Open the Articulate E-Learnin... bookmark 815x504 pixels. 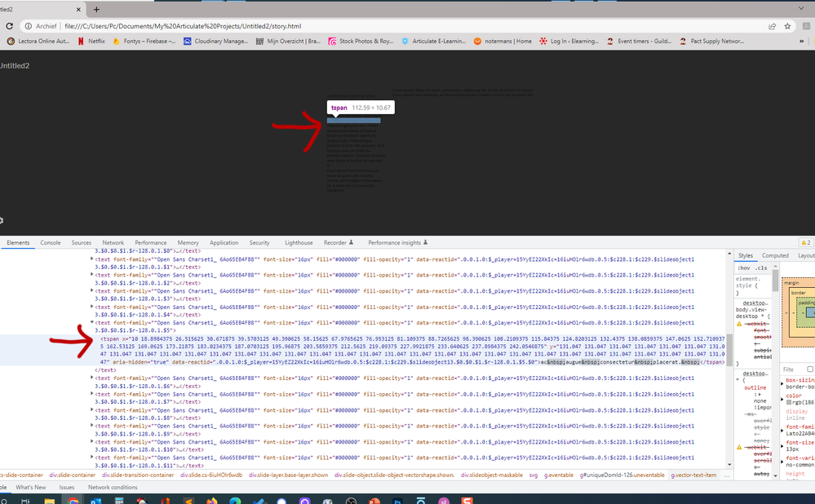[x=433, y=41]
